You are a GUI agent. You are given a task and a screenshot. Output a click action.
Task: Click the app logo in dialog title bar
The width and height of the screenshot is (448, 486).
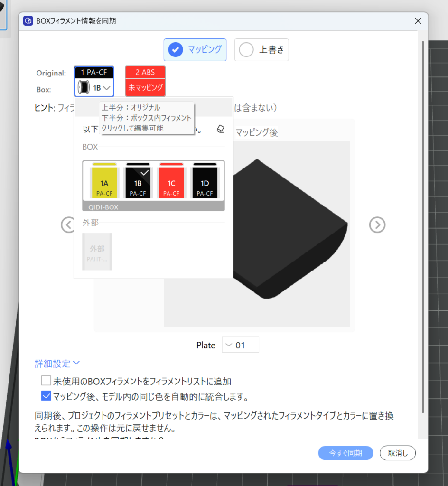pyautogui.click(x=28, y=21)
